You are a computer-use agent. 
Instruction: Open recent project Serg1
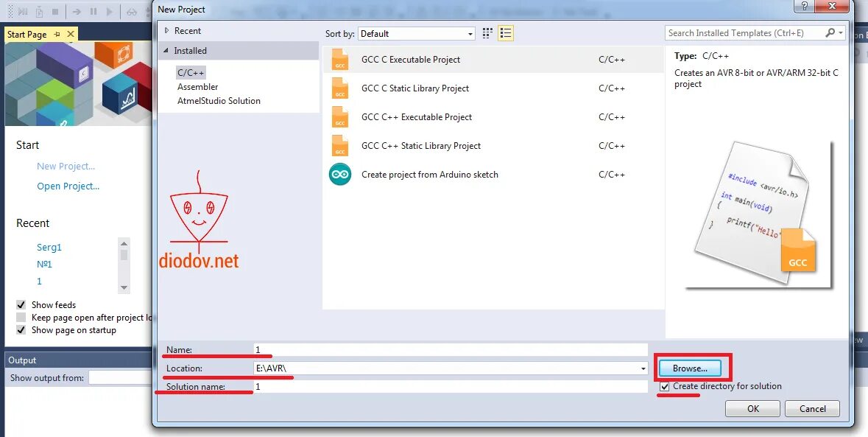(x=49, y=248)
